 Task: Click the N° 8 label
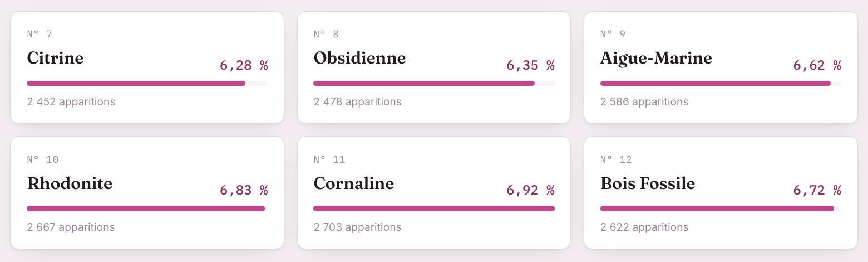tap(326, 35)
